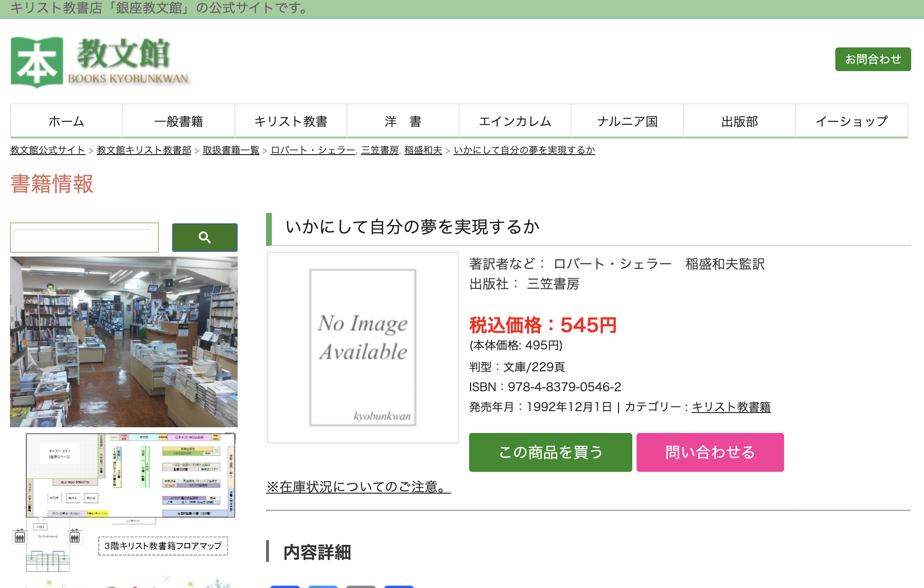Follow 教文館公式サイト breadcrumb link
This screenshot has height=588, width=924.
47,150
